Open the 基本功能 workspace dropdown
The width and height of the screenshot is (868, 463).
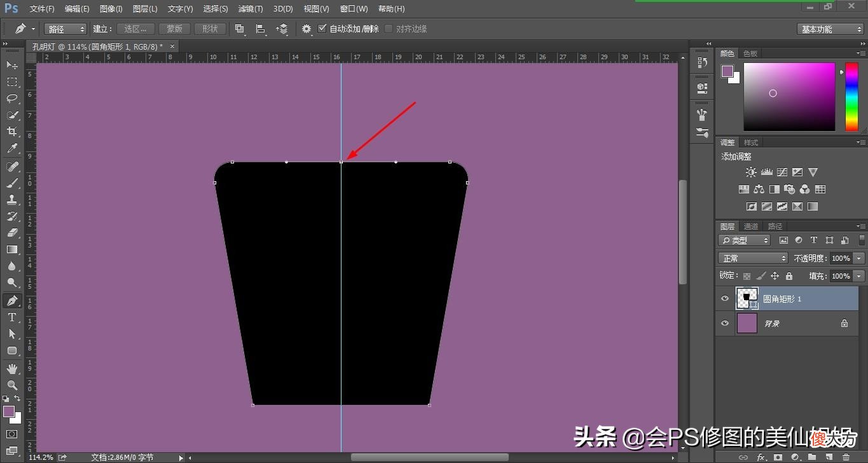click(x=830, y=29)
